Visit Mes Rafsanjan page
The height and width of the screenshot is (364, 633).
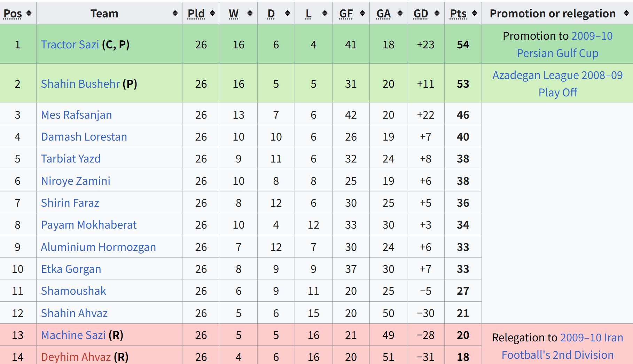(76, 115)
